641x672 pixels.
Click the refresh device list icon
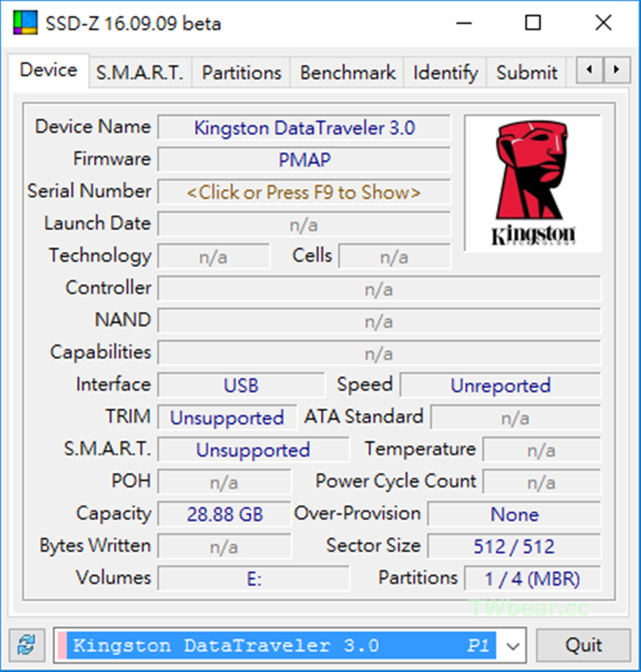tap(27, 645)
